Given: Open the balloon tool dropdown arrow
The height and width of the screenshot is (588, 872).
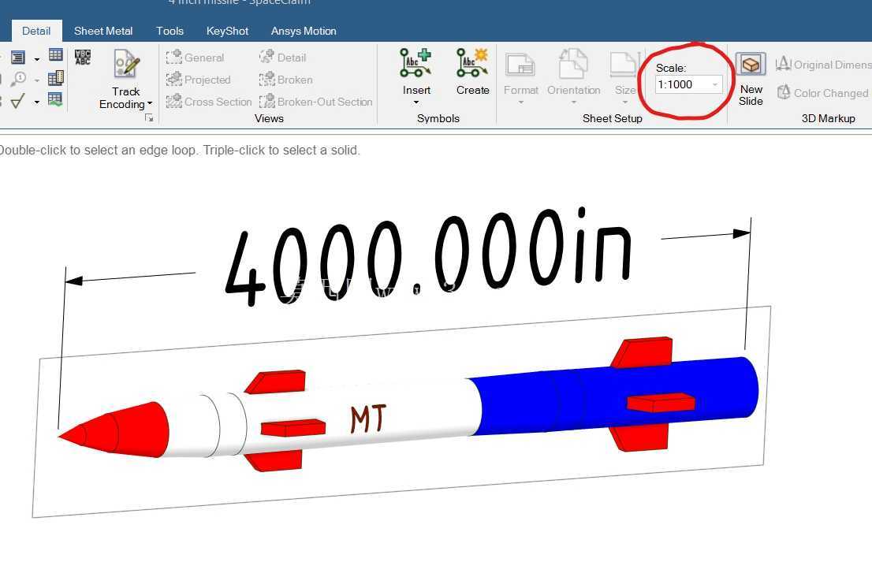Looking at the screenshot, I should pos(37,81).
